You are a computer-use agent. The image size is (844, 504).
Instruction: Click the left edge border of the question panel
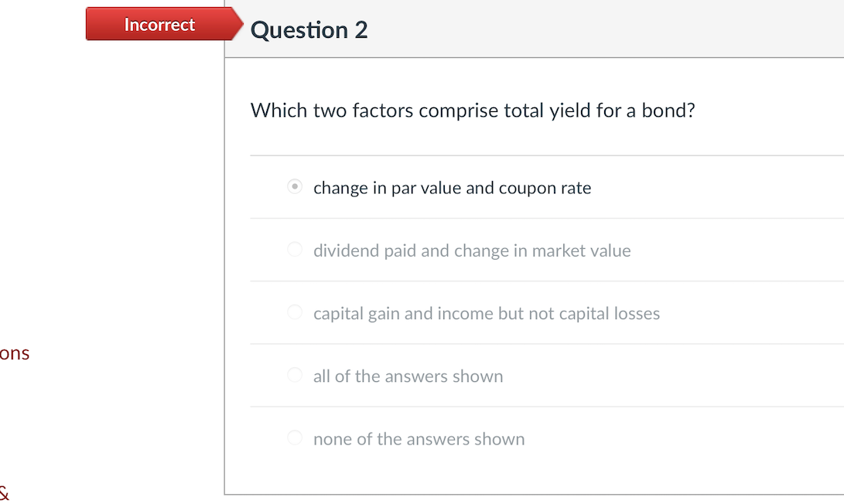225,271
